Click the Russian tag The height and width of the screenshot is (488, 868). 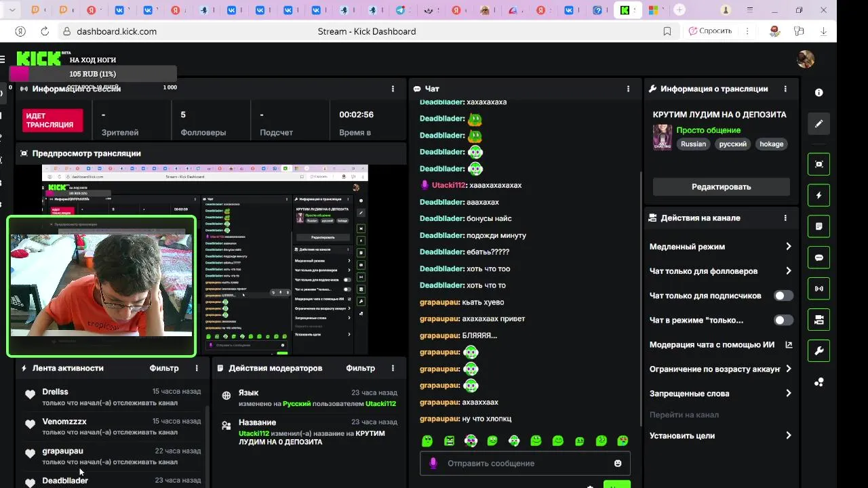pos(694,144)
